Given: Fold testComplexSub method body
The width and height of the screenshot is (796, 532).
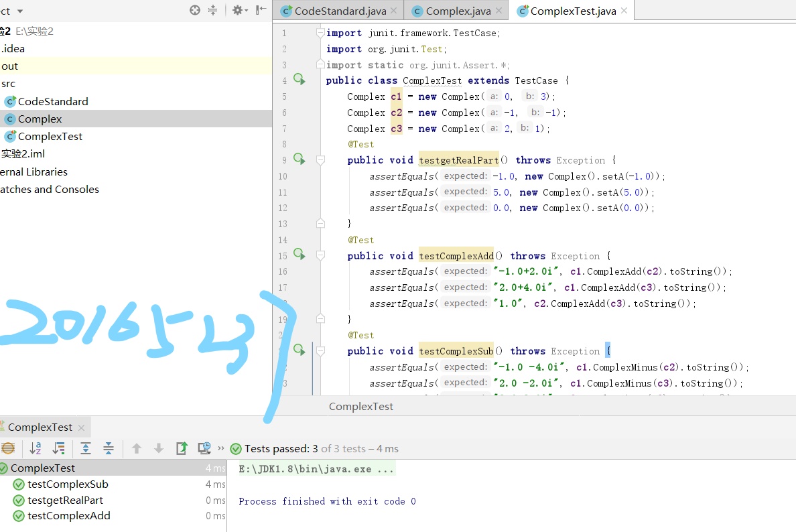Looking at the screenshot, I should [x=320, y=351].
